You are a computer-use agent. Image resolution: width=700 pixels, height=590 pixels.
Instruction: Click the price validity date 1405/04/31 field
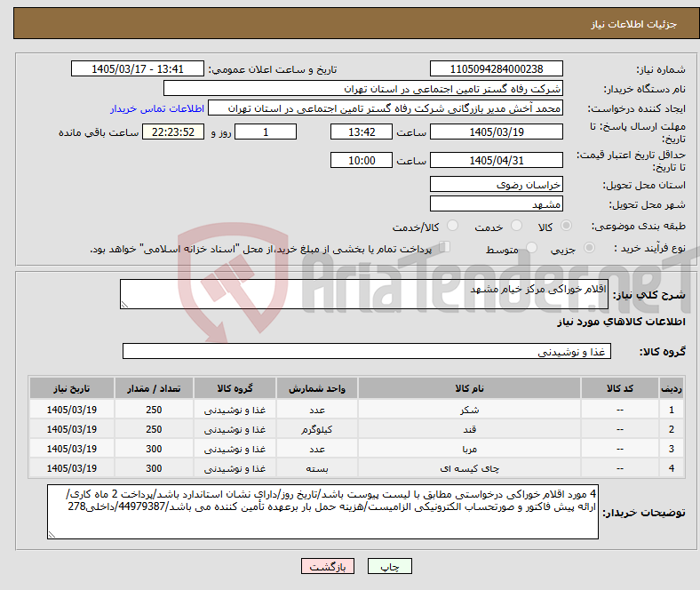[496, 160]
